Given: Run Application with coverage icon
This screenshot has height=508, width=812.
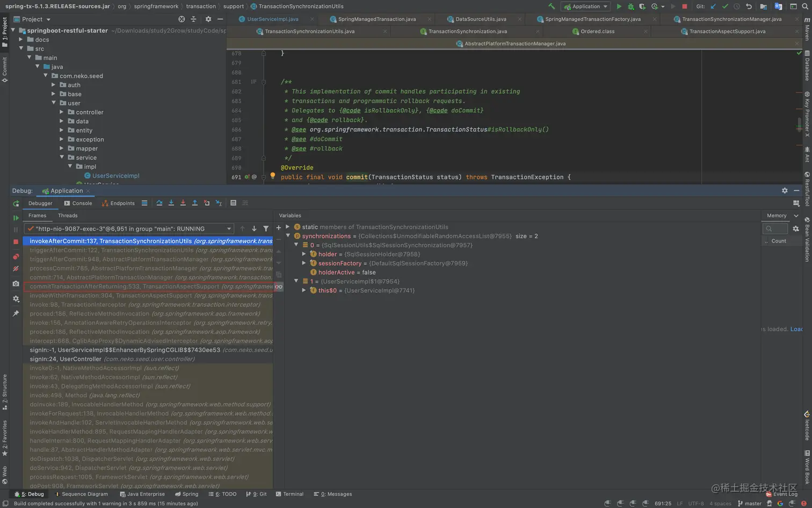Looking at the screenshot, I should 642,6.
